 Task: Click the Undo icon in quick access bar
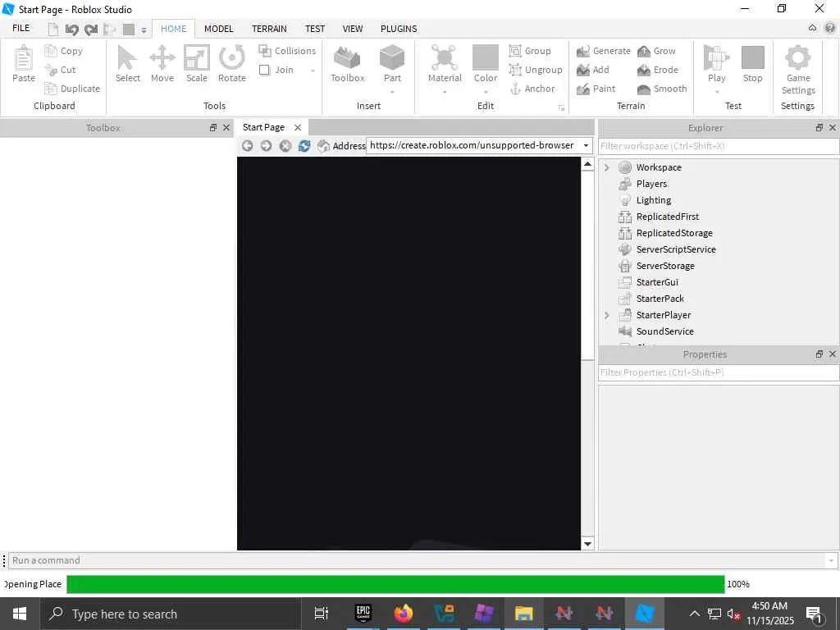click(x=72, y=30)
